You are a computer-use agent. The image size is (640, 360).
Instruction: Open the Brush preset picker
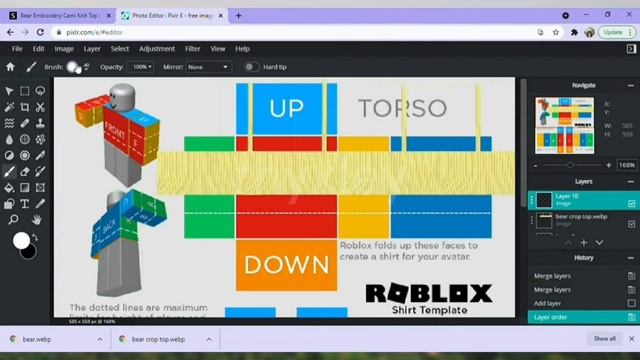click(73, 67)
